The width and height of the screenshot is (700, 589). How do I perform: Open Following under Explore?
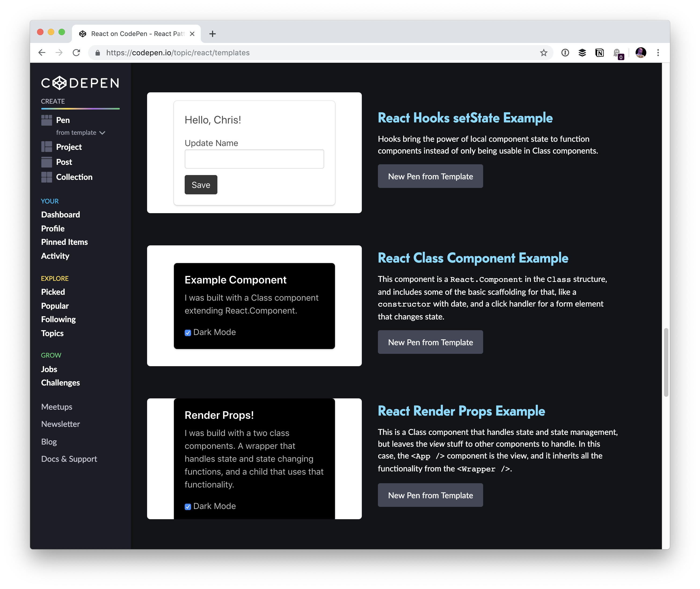[x=58, y=319]
